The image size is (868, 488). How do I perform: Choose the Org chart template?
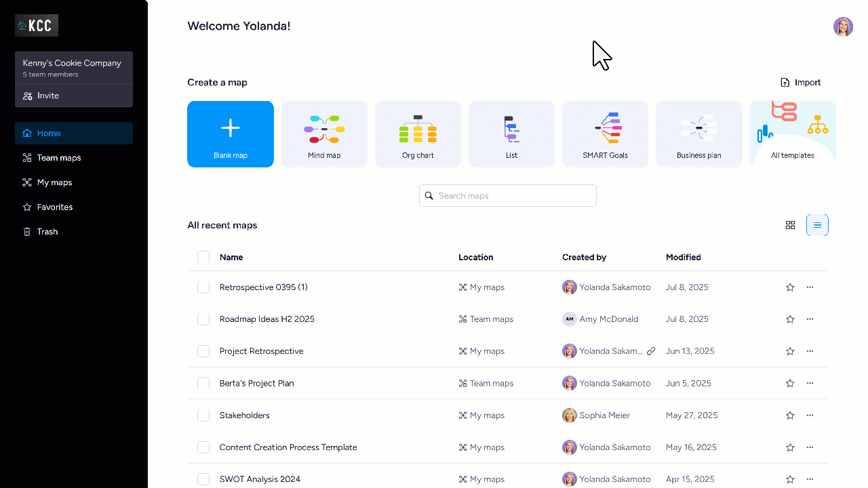tap(418, 134)
